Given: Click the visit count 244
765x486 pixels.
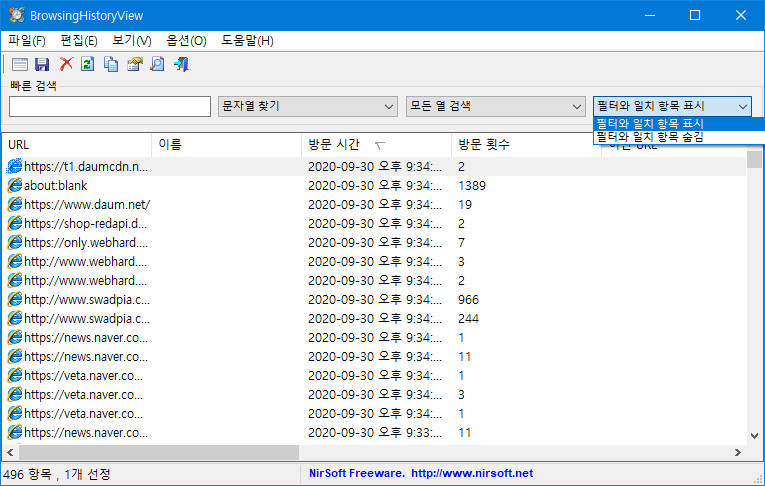Looking at the screenshot, I should pyautogui.click(x=468, y=319).
